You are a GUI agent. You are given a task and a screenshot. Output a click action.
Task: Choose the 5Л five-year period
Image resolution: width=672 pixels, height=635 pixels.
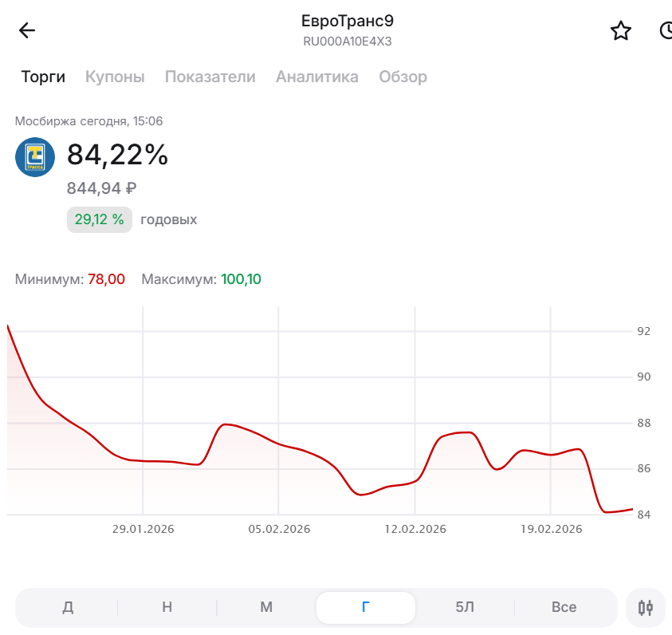465,607
